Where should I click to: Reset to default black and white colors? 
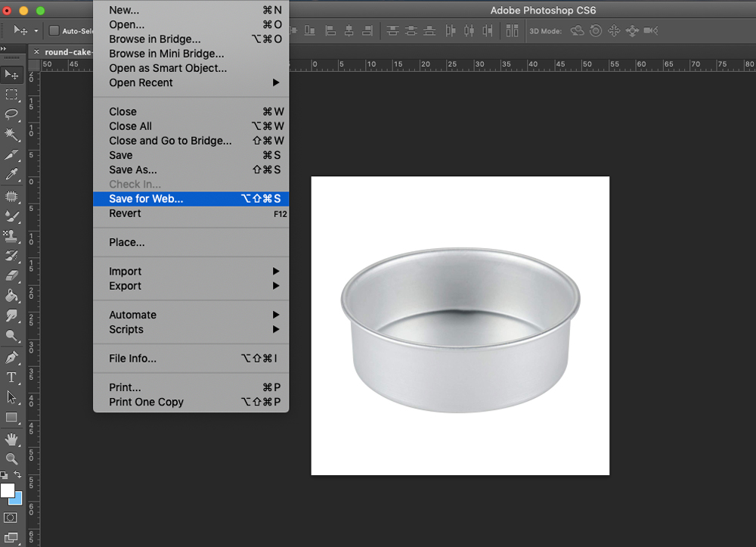click(4, 475)
